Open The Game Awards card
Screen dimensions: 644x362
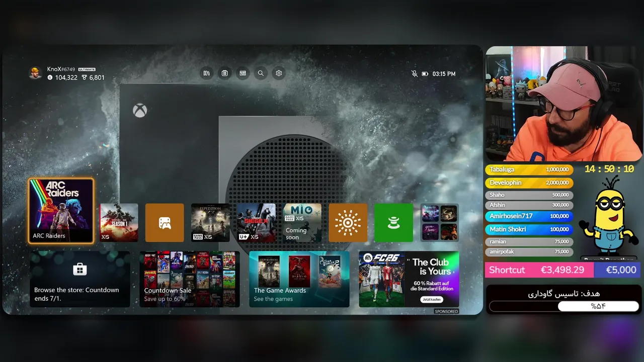tap(299, 279)
